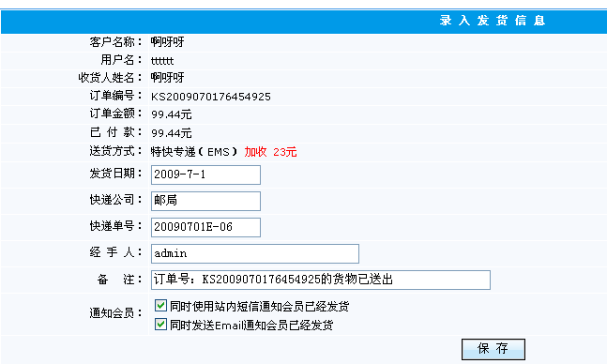Select order number text KS2009070176454925
The height and width of the screenshot is (364, 607).
point(210,97)
